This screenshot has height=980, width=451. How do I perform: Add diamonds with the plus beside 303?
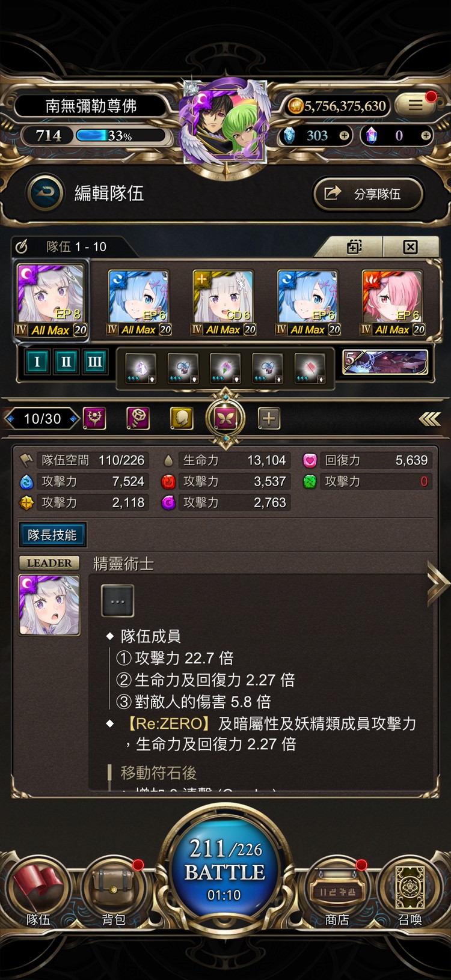point(344,136)
